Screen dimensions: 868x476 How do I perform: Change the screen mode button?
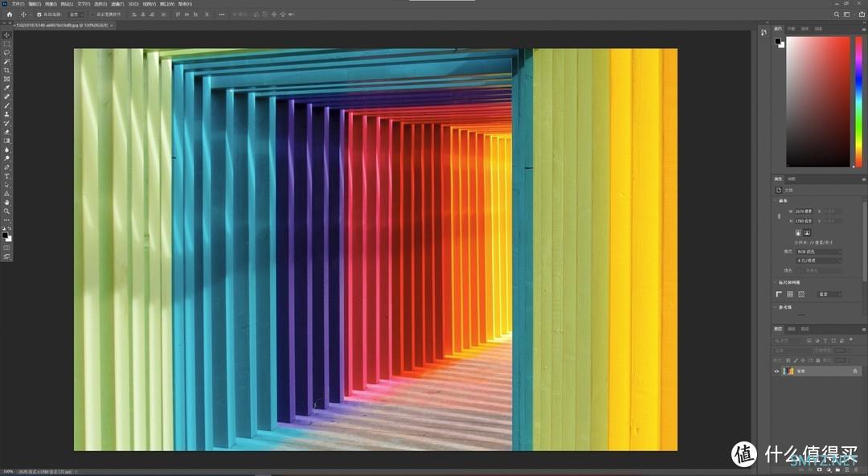point(7,256)
